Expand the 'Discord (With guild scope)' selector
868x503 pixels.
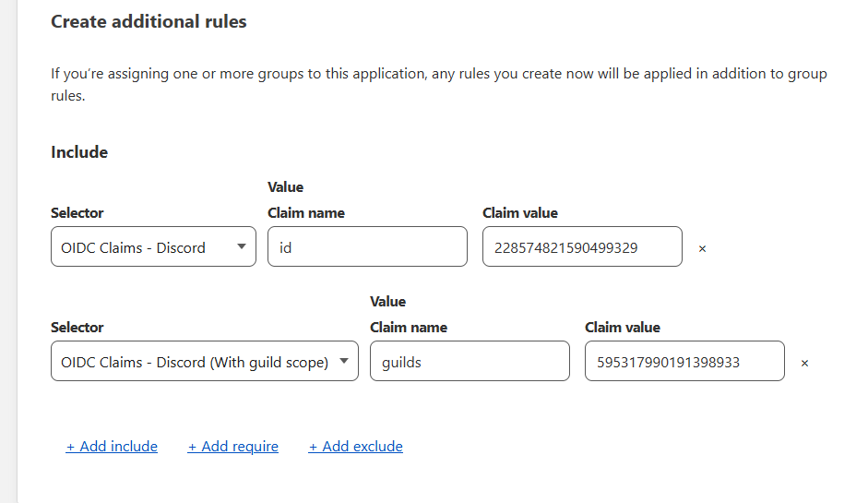pos(204,362)
